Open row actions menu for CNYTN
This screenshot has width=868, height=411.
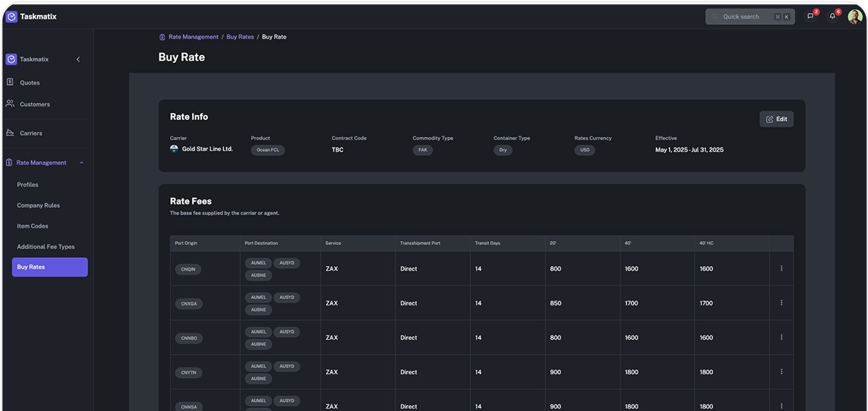[x=781, y=372]
